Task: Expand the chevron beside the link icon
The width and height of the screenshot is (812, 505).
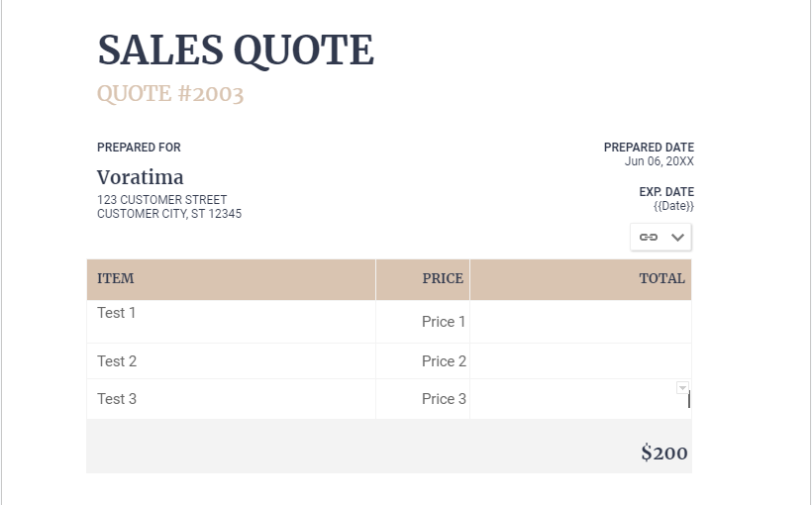Action: click(x=678, y=238)
